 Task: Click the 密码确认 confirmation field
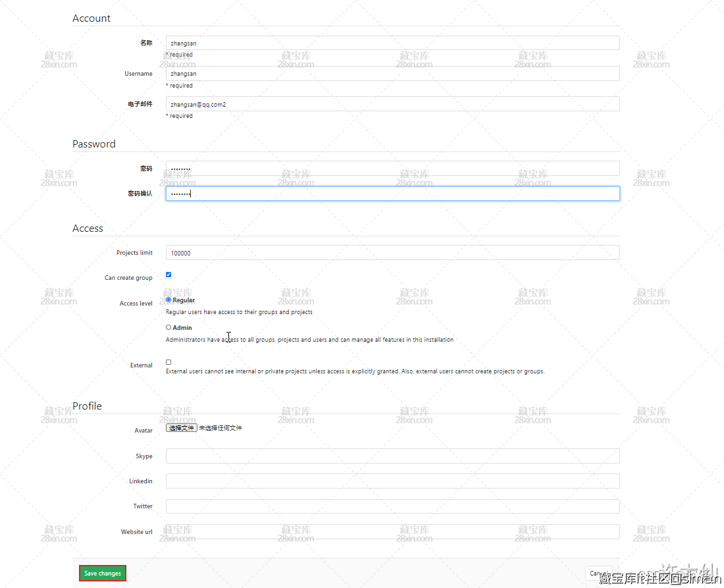point(392,194)
